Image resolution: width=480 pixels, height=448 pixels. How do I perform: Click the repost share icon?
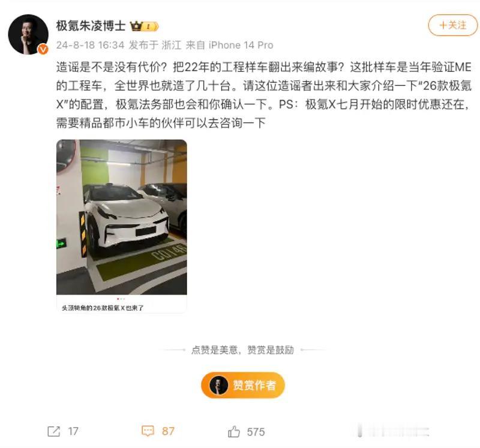tap(54, 431)
